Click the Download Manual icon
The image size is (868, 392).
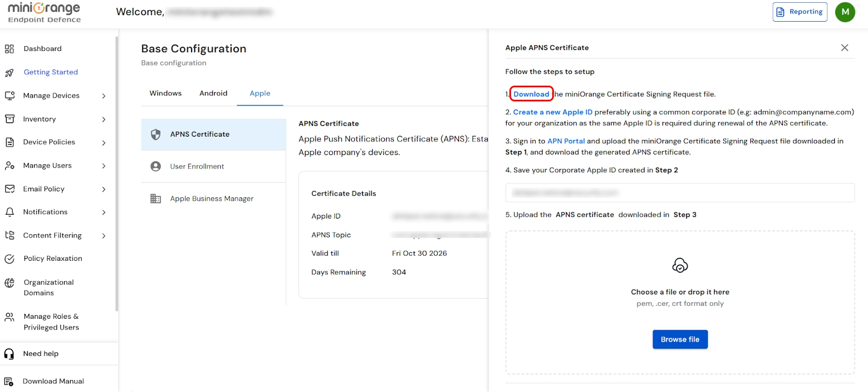pyautogui.click(x=9, y=382)
